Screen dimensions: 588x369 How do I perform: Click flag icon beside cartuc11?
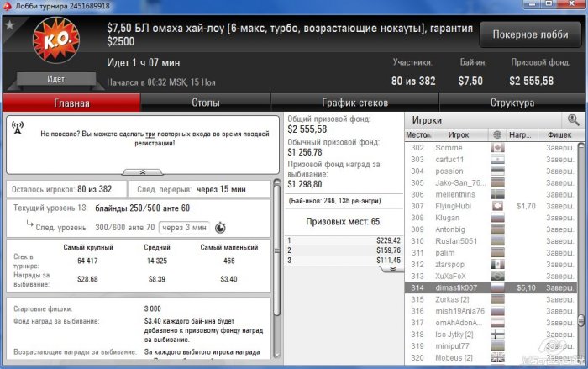click(x=497, y=159)
